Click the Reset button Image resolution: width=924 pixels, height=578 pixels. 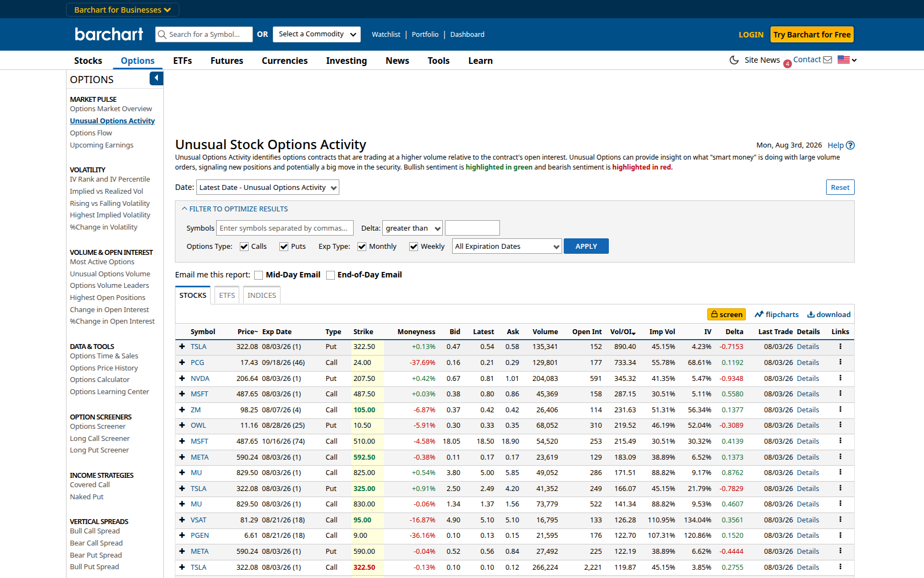pos(840,187)
